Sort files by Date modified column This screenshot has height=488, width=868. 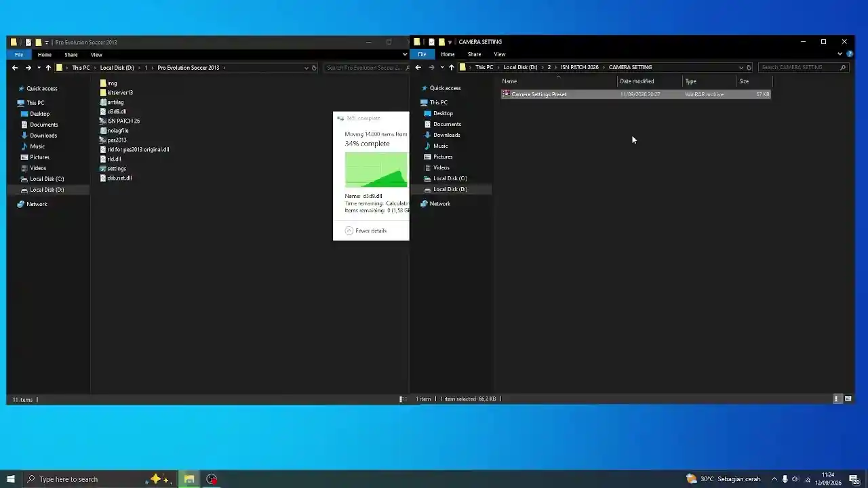tap(650, 81)
